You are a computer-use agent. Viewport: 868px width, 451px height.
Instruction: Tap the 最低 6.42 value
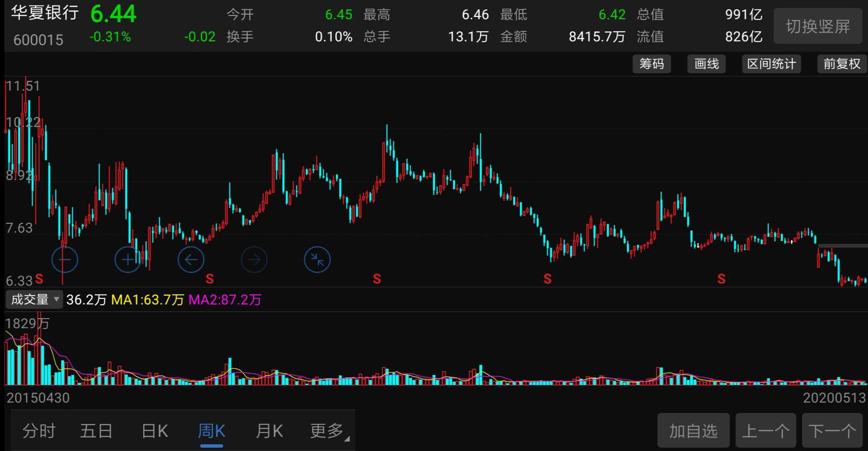coord(612,14)
